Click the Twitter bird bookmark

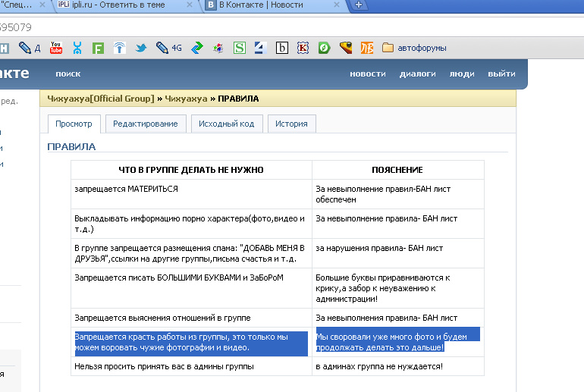click(x=141, y=48)
